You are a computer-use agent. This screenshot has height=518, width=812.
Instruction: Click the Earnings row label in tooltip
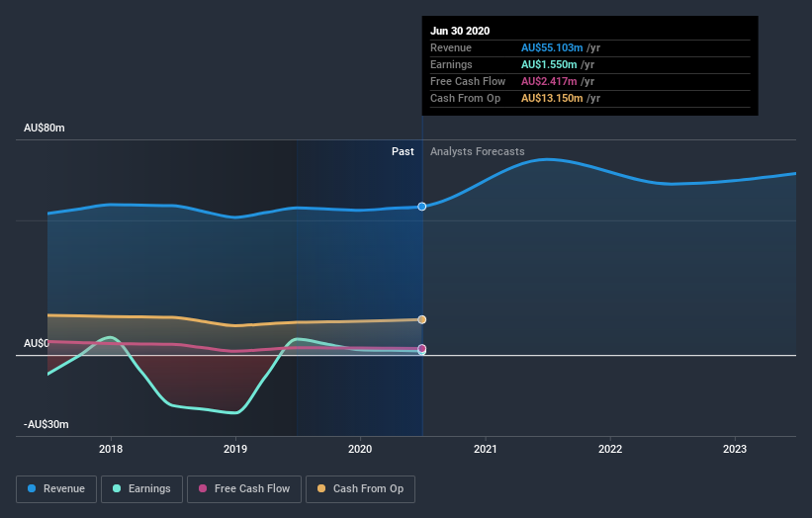tap(451, 64)
